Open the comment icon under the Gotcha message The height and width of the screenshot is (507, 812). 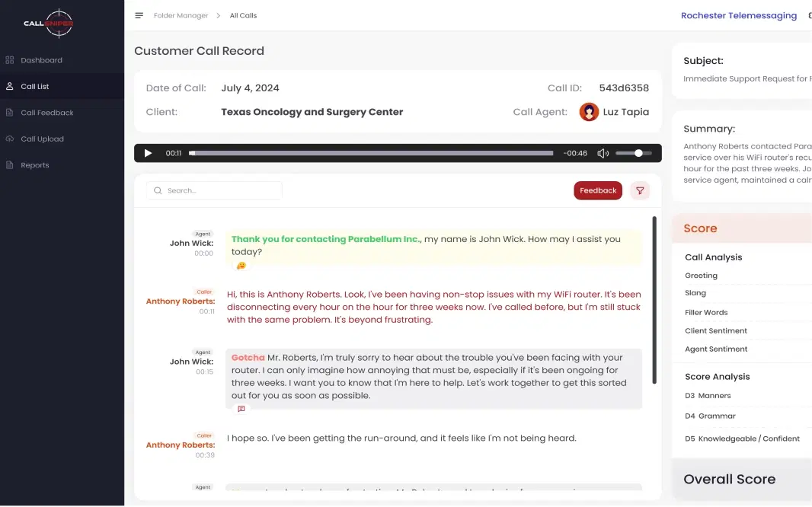point(241,409)
